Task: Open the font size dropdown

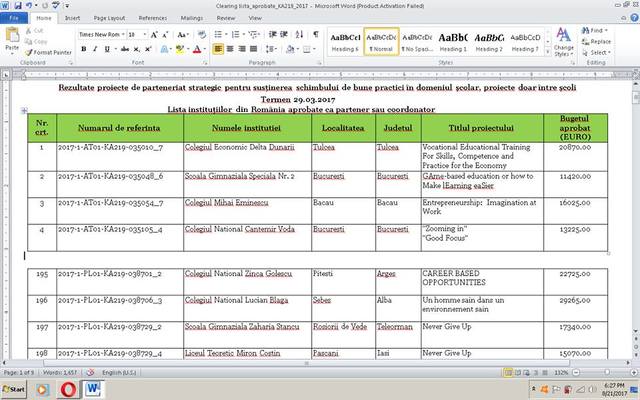Action: (144, 35)
